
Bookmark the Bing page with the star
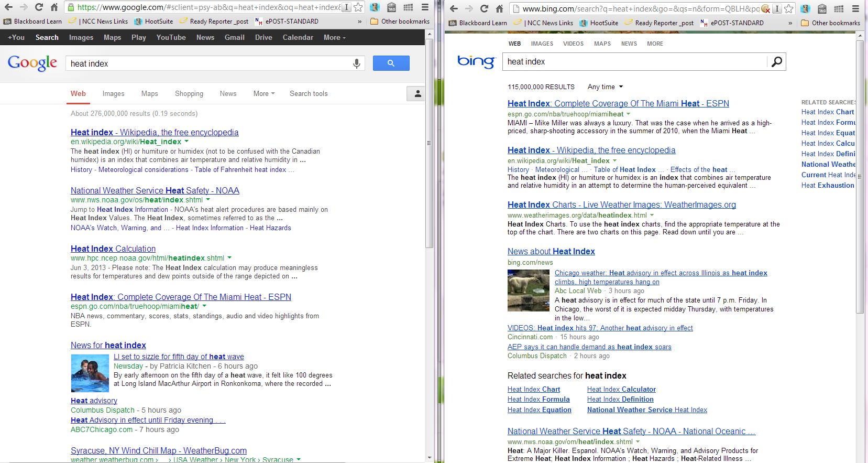point(789,8)
